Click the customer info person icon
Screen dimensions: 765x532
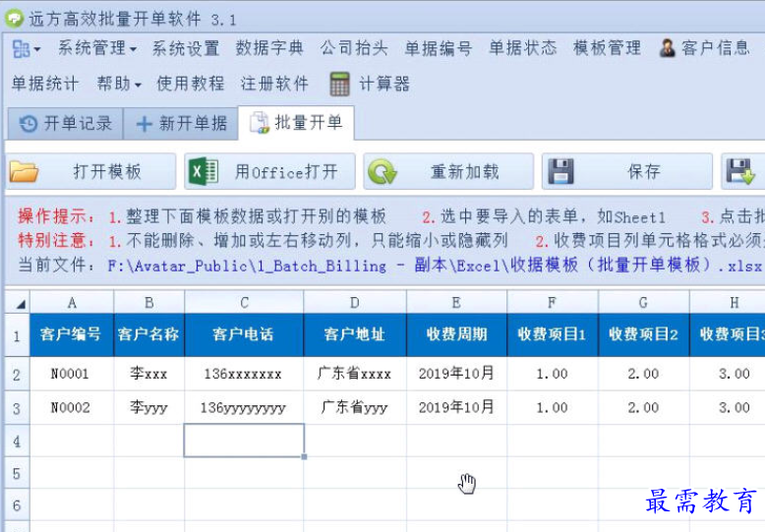667,48
